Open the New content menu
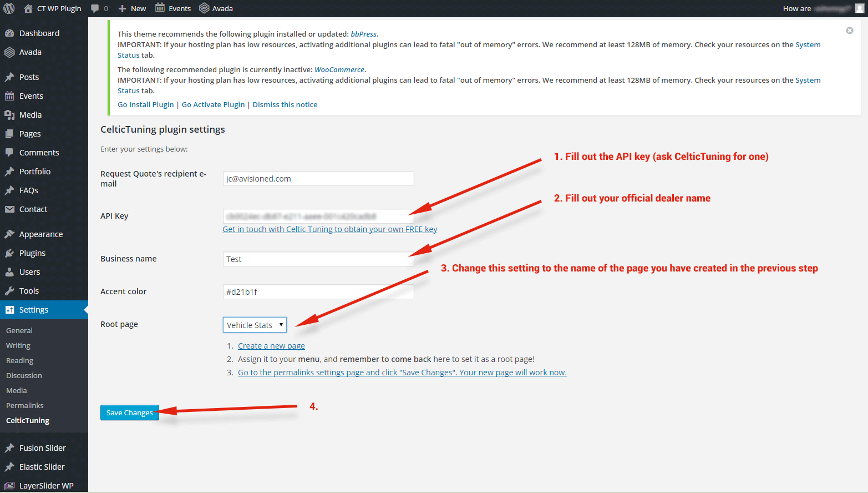868x493 pixels. [133, 8]
